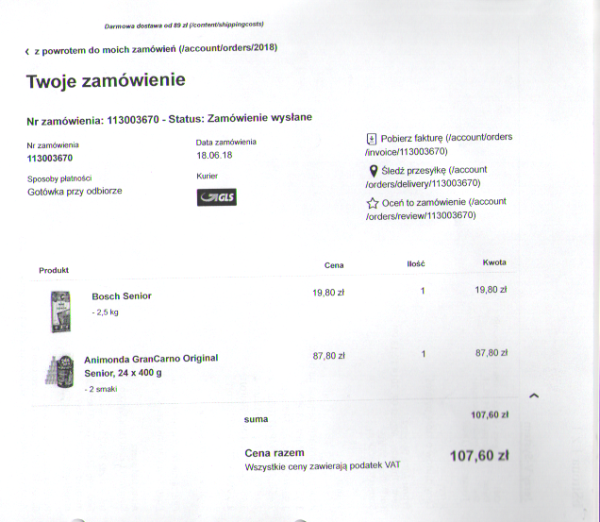The height and width of the screenshot is (522, 600).
Task: Open the 'Darmowa dostawa od 89 zł' link
Action: pyautogui.click(x=184, y=25)
